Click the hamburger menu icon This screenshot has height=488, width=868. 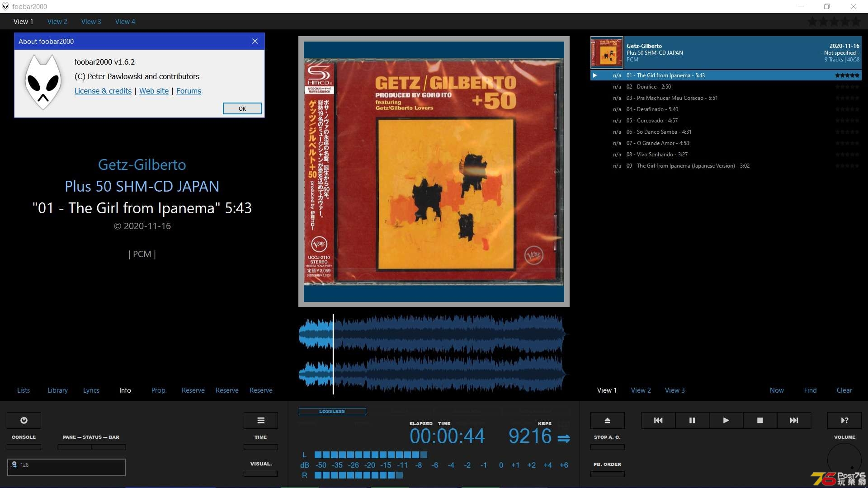(260, 420)
